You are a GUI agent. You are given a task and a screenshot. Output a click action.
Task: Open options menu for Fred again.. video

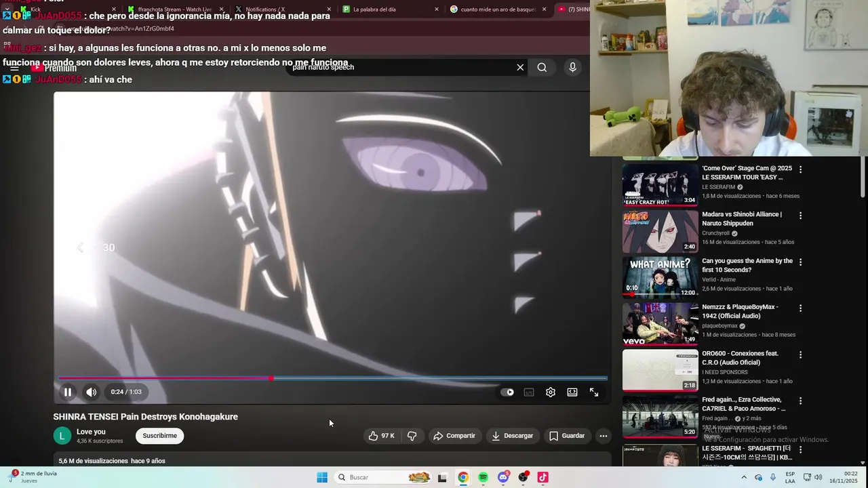[x=800, y=401]
